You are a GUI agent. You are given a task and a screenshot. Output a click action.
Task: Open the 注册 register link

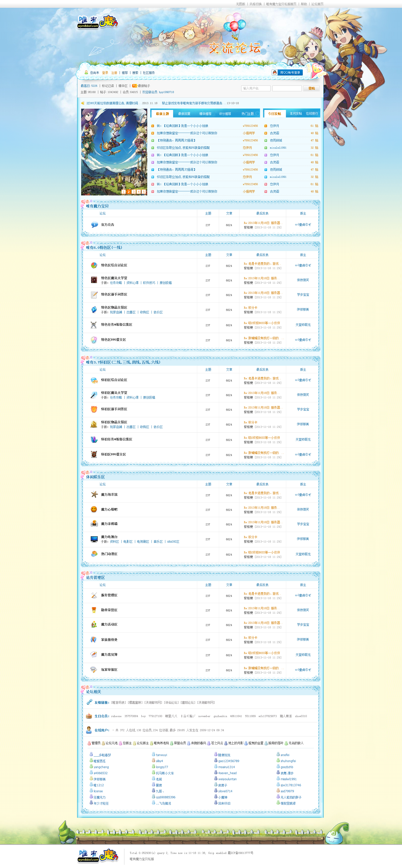click(114, 73)
